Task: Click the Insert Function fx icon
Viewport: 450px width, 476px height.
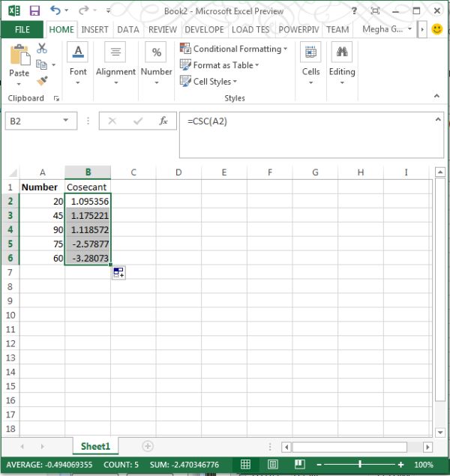Action: [x=163, y=121]
